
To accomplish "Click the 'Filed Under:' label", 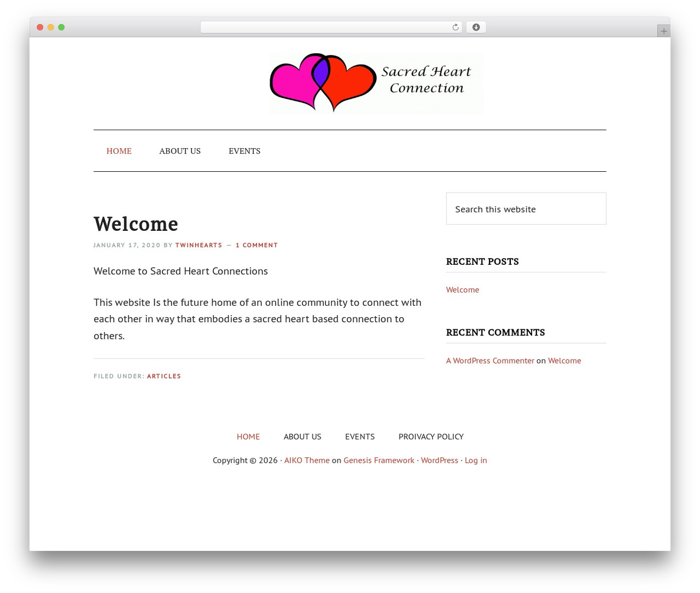I will [119, 376].
